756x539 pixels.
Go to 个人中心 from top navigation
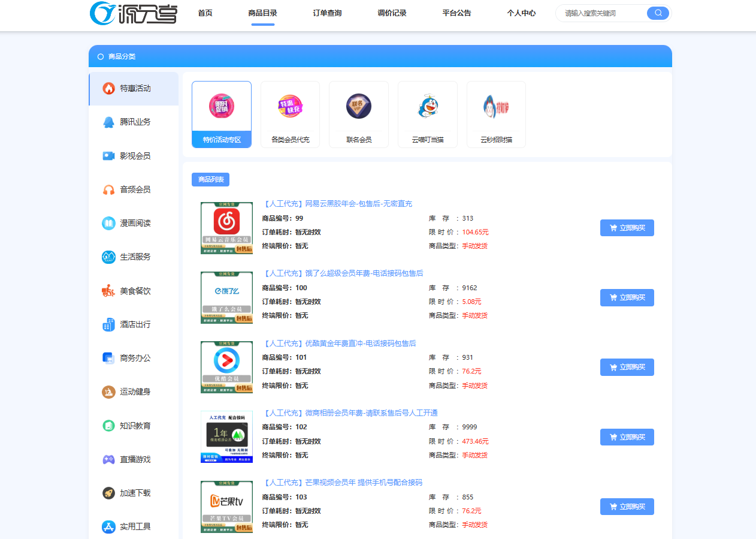click(x=521, y=13)
